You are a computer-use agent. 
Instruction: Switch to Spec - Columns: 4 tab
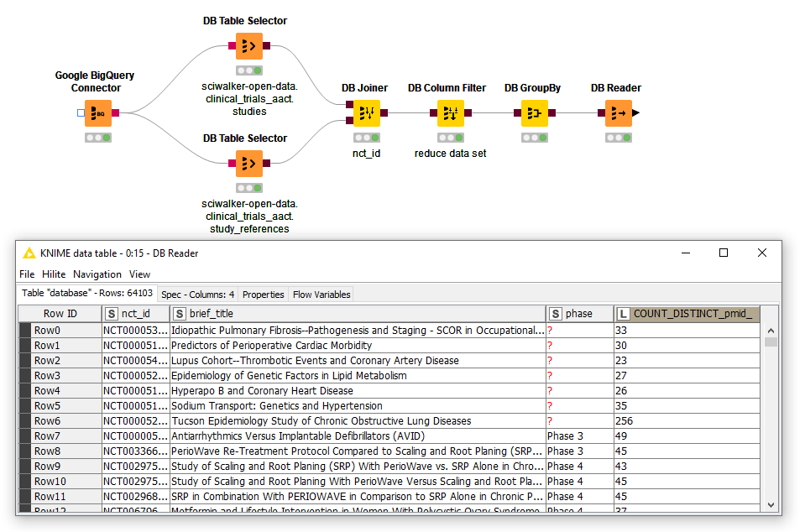tap(197, 295)
